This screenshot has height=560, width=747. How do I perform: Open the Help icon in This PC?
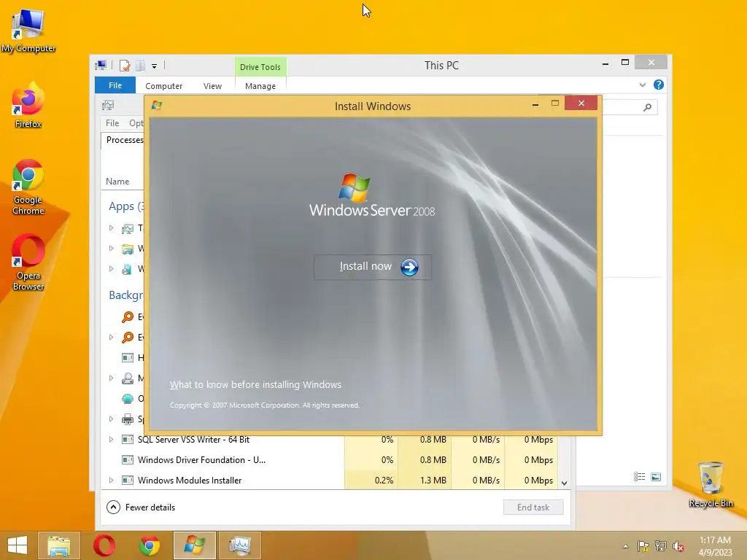[659, 85]
